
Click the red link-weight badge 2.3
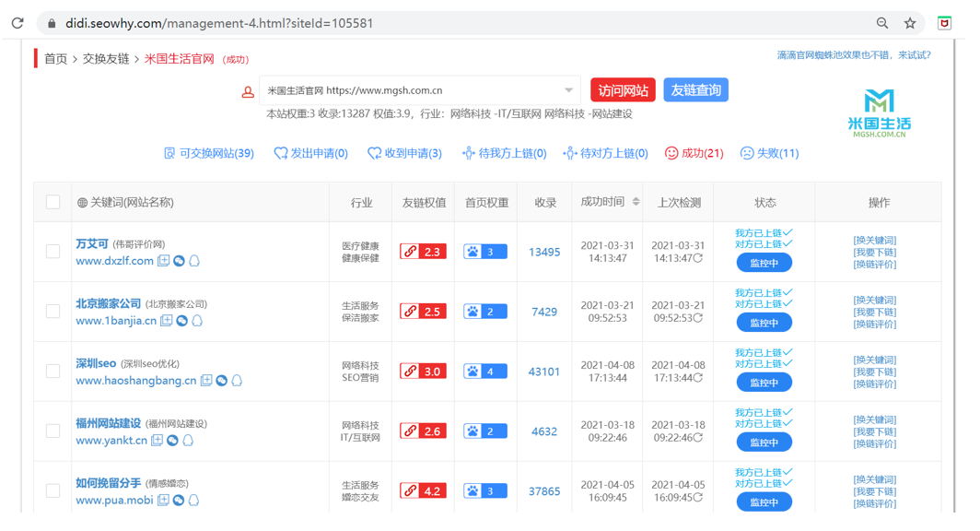[423, 252]
